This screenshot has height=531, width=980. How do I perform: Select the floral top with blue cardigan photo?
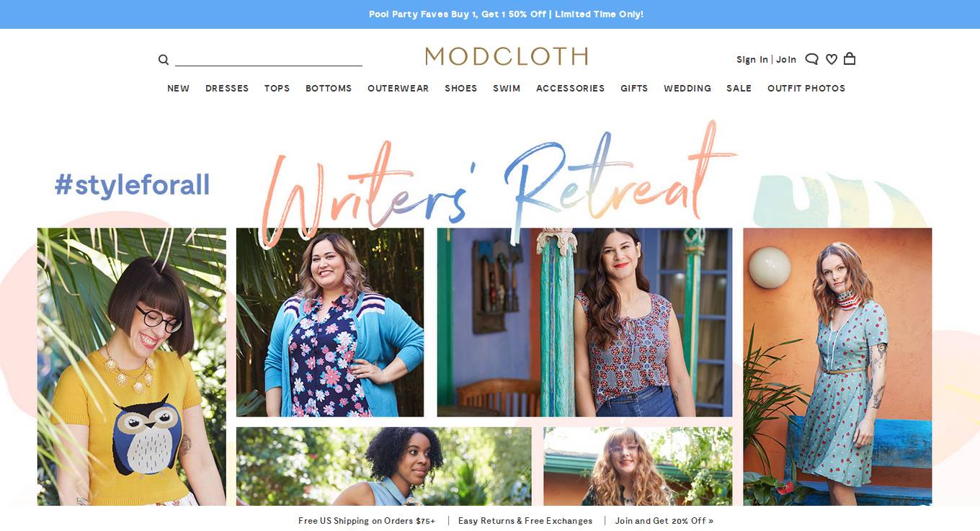[x=330, y=322]
